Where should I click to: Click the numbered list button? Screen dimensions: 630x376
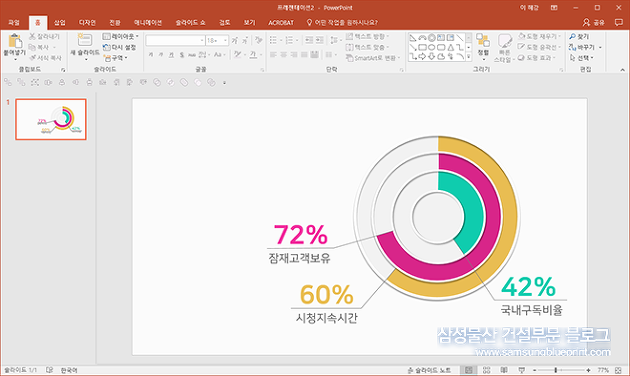(289, 40)
